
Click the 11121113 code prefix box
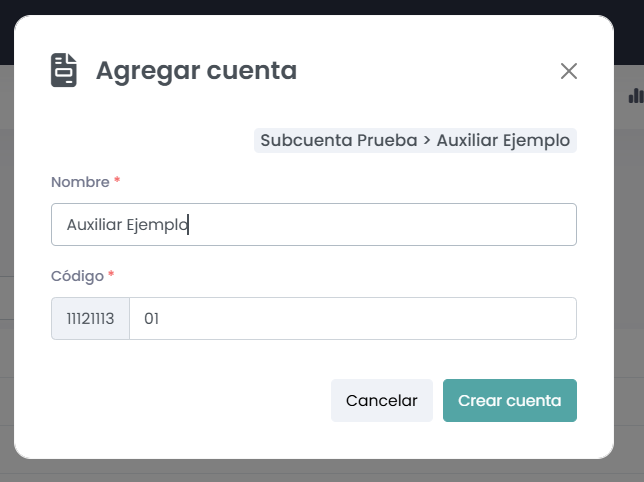click(x=90, y=319)
